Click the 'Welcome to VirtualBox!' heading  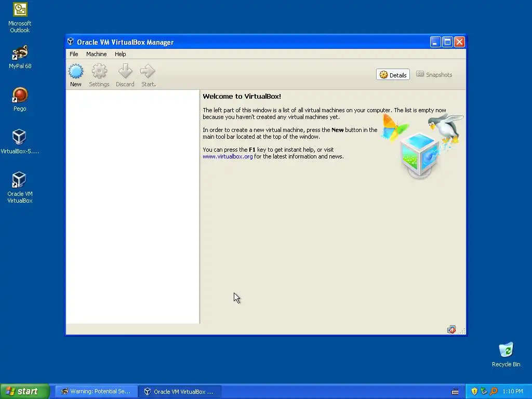tap(242, 96)
